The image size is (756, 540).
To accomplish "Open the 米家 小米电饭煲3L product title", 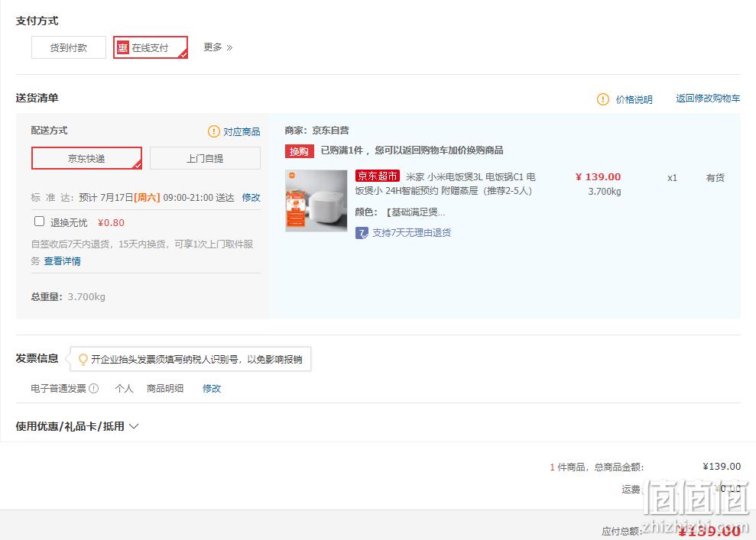I will pyautogui.click(x=445, y=183).
